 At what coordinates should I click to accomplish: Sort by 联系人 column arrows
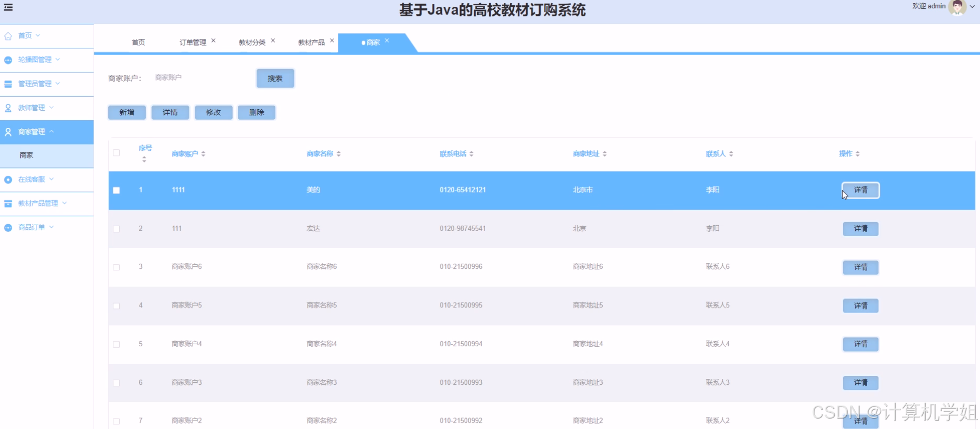731,154
